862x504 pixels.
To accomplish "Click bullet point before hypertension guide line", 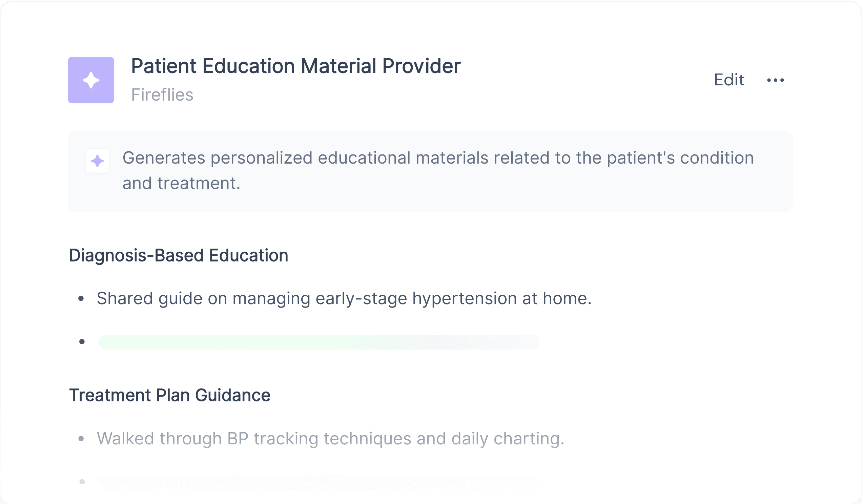I will tap(81, 299).
